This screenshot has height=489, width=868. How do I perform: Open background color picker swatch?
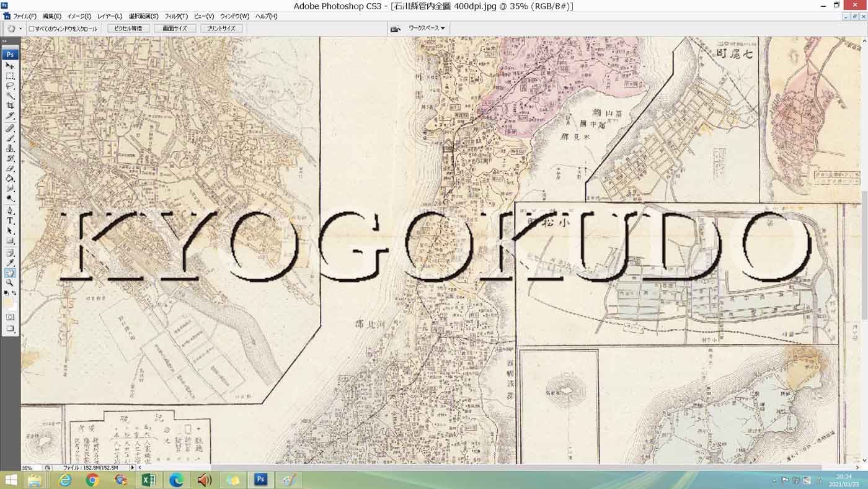click(x=13, y=306)
